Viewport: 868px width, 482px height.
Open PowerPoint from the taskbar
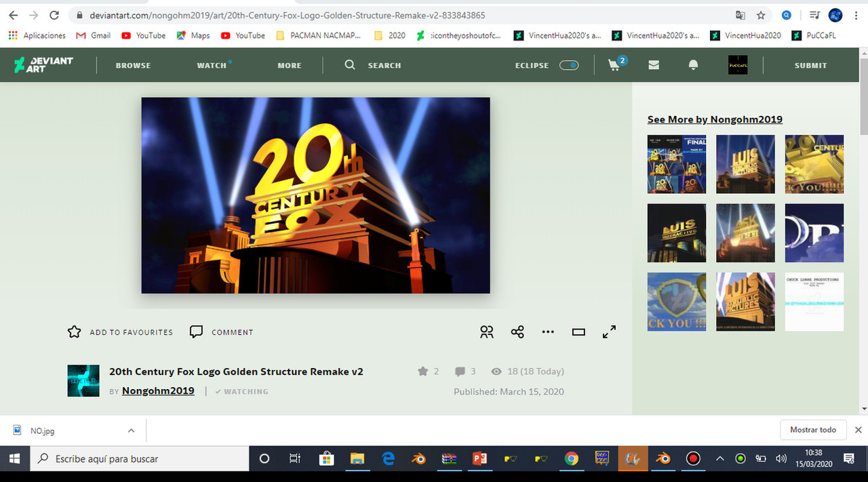pyautogui.click(x=479, y=459)
